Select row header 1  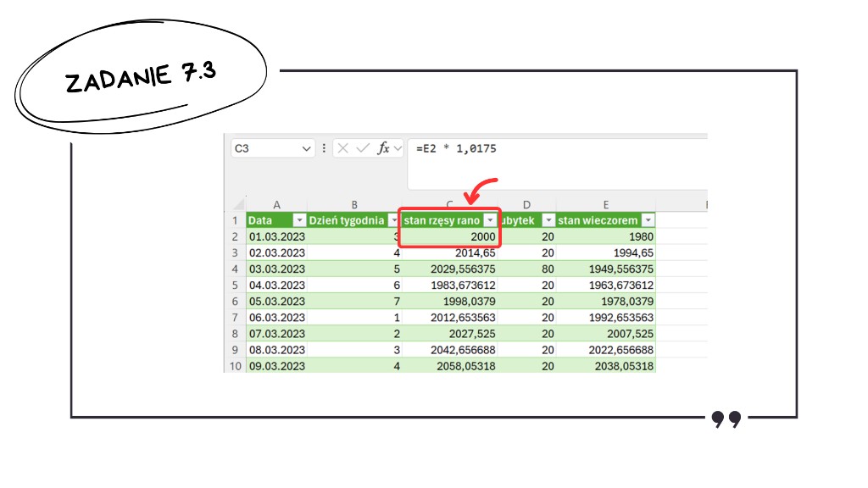click(235, 220)
